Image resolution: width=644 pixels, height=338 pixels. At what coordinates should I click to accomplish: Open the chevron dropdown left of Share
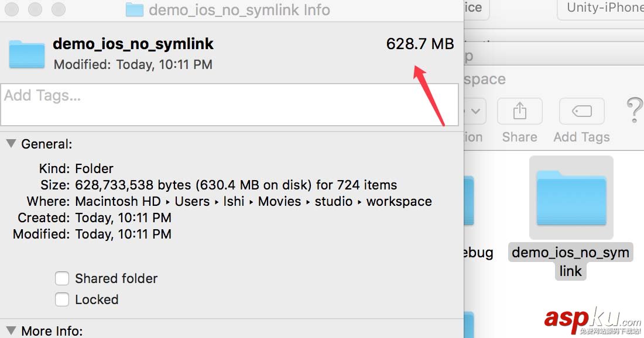[475, 111]
